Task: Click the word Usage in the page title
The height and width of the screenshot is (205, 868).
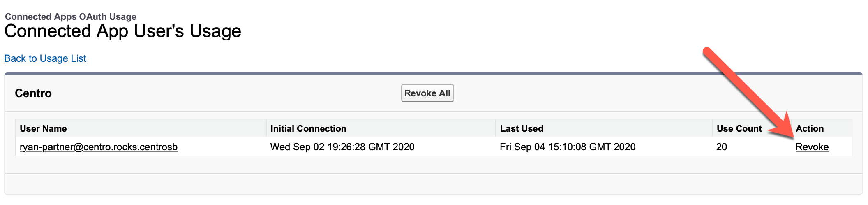Action: click(215, 31)
